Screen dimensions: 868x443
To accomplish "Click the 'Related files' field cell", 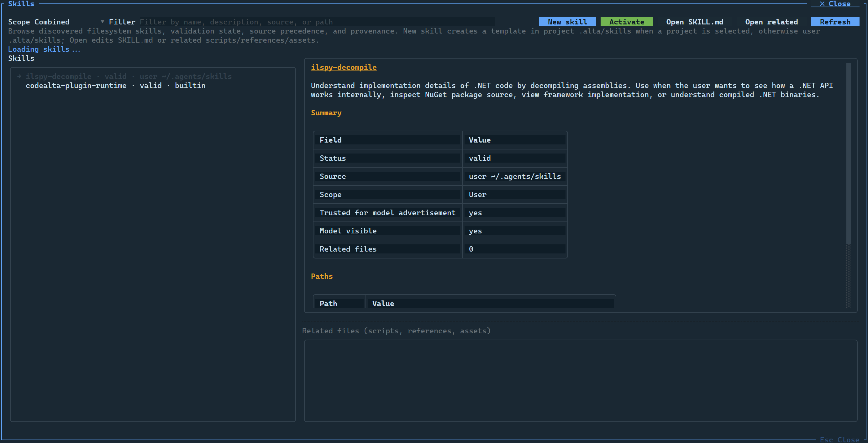I will coord(387,249).
